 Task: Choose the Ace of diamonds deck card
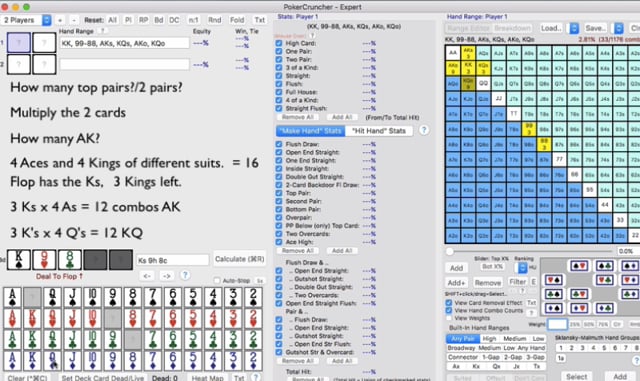12,361
